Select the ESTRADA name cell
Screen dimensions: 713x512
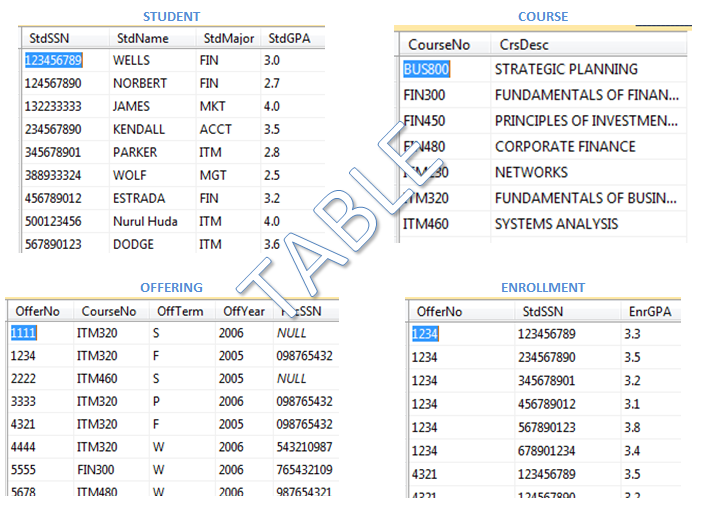[139, 198]
